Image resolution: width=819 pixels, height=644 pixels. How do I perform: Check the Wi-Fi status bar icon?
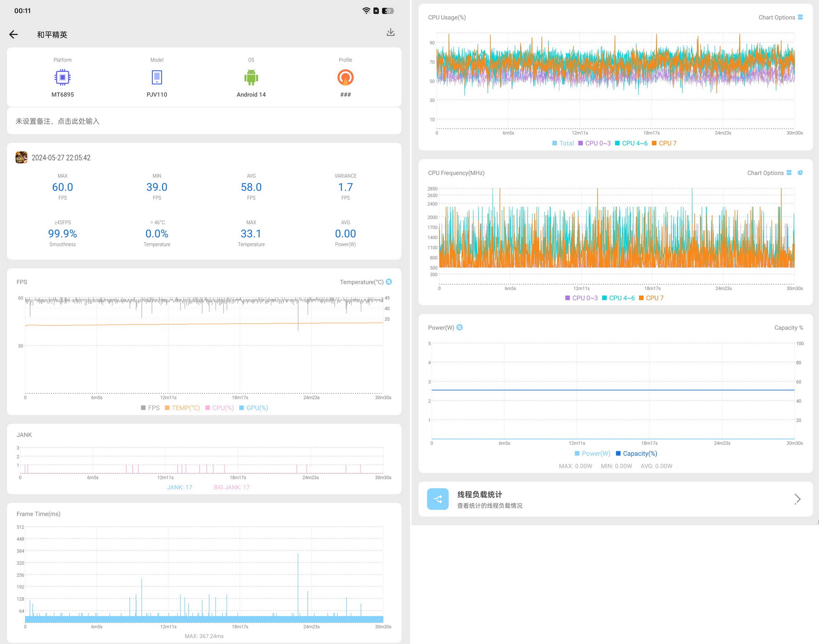point(366,11)
